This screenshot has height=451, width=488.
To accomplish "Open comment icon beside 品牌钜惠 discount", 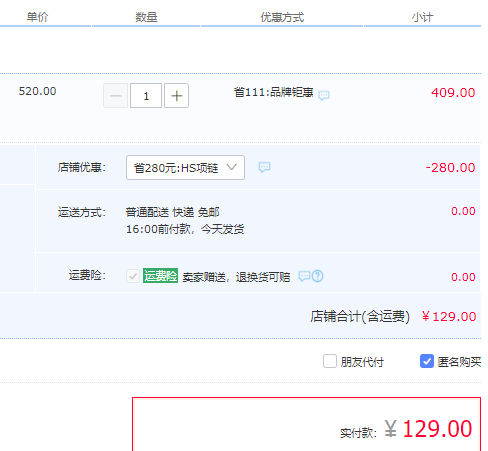I will pyautogui.click(x=324, y=96).
